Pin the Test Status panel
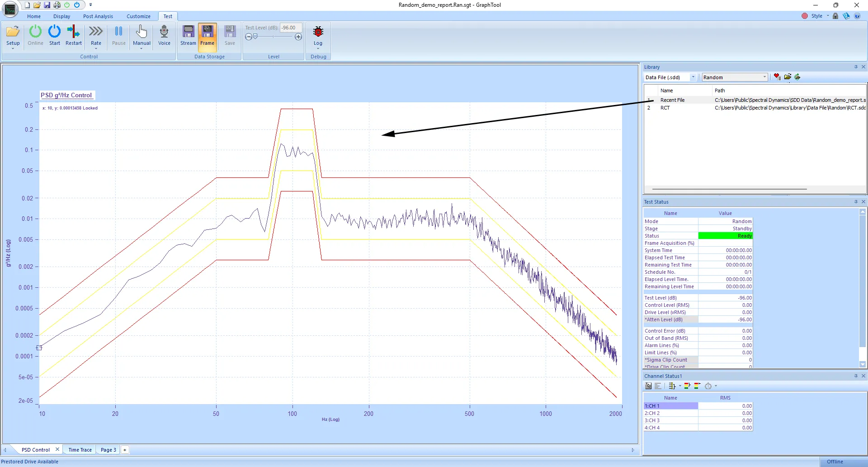The height and width of the screenshot is (467, 868). click(x=856, y=201)
